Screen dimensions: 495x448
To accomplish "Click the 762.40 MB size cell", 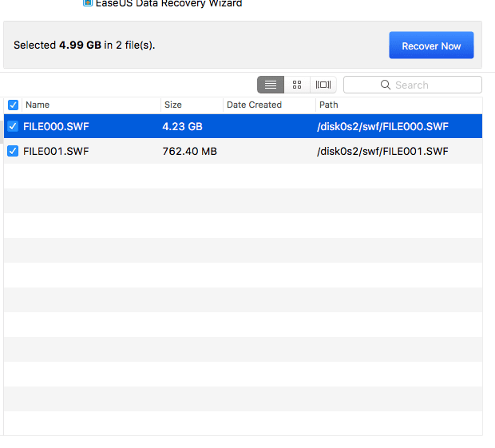I will click(189, 151).
